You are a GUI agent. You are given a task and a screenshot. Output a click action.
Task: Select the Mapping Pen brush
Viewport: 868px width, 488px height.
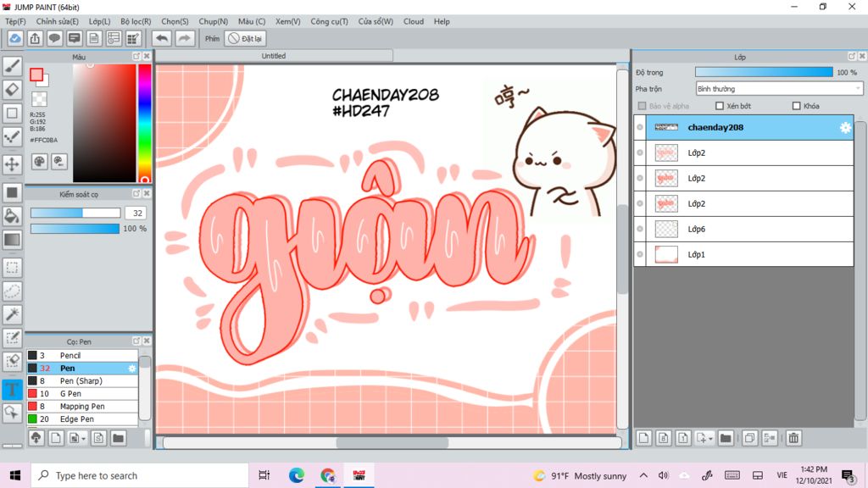(82, 406)
